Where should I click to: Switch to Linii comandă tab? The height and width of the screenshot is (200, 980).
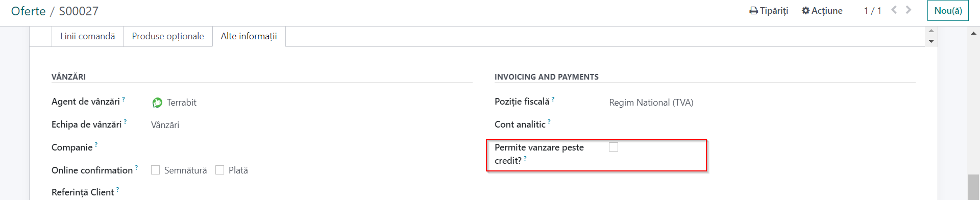pos(88,36)
